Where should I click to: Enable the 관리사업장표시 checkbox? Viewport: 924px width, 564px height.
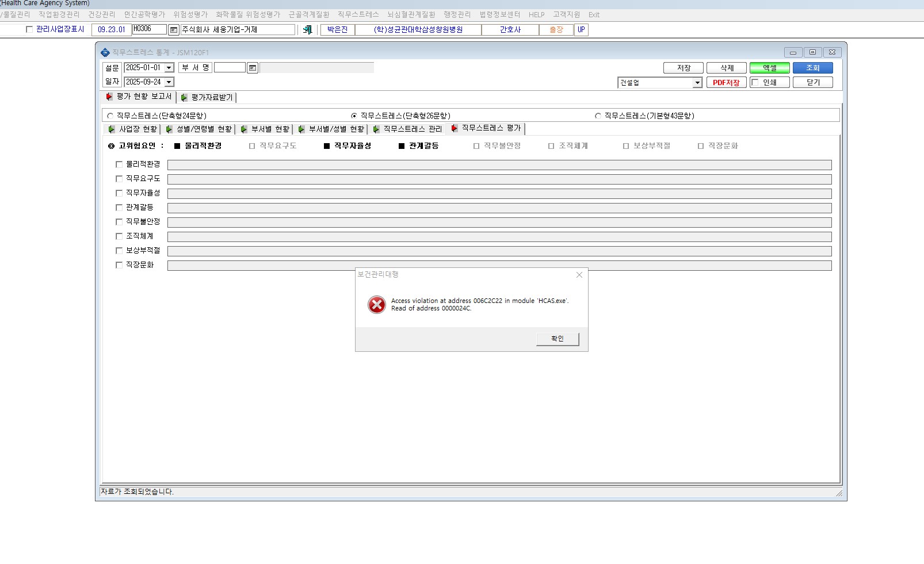29,29
